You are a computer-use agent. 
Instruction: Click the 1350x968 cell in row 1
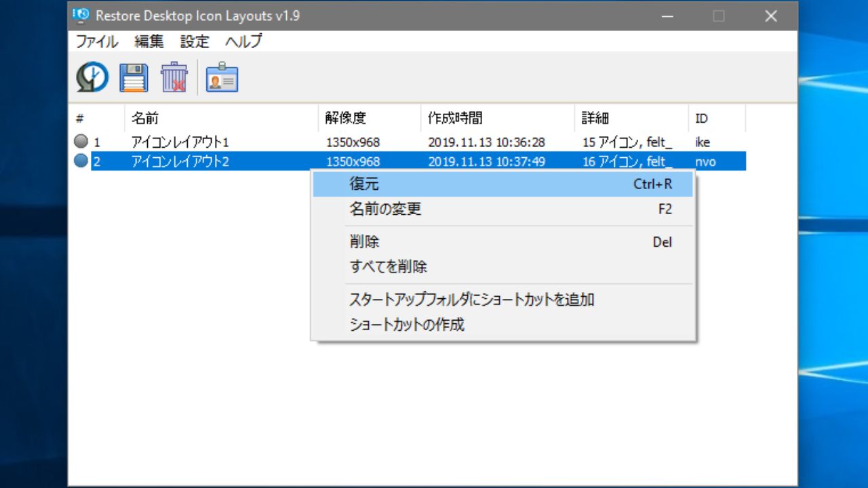click(x=353, y=142)
